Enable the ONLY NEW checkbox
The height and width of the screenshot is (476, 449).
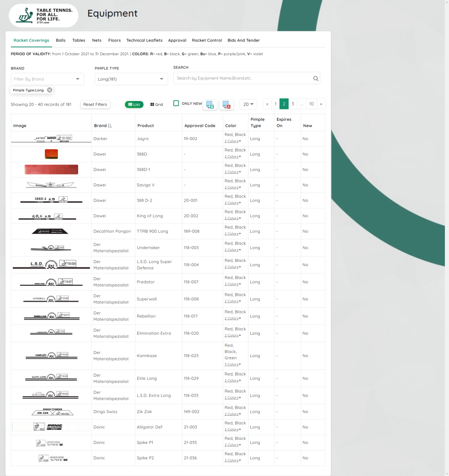pyautogui.click(x=176, y=104)
